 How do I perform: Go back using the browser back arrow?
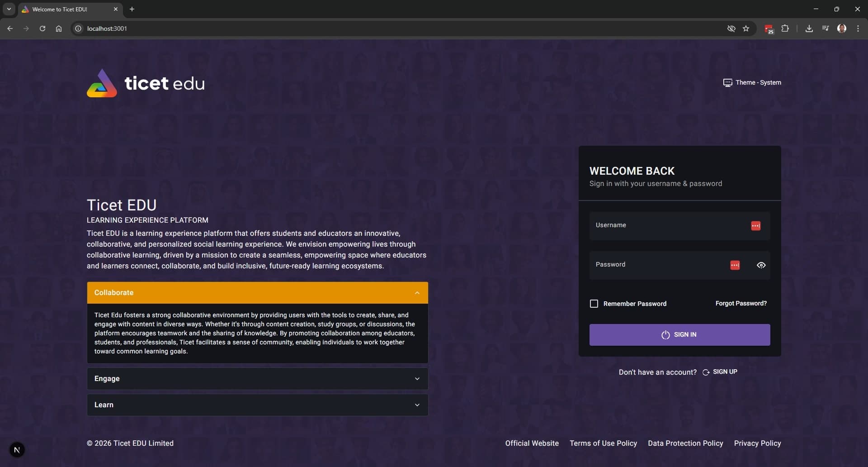(x=10, y=29)
